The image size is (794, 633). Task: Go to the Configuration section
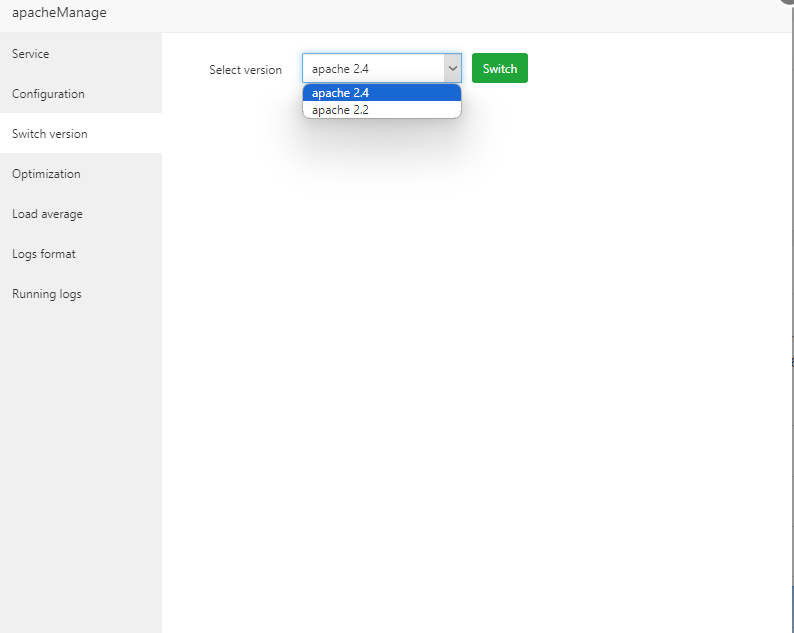point(81,94)
